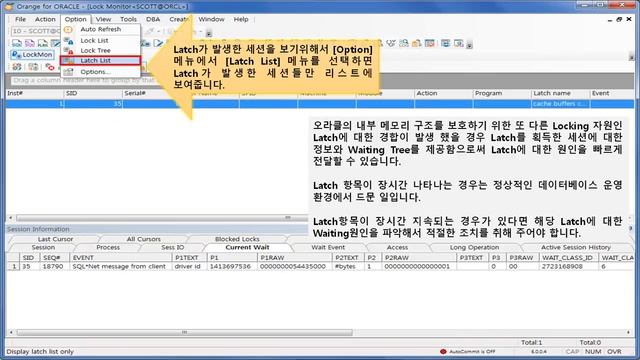This screenshot has width=640, height=360.
Task: Click upper grid horizontal scrollbar thumb
Action: coord(161,218)
